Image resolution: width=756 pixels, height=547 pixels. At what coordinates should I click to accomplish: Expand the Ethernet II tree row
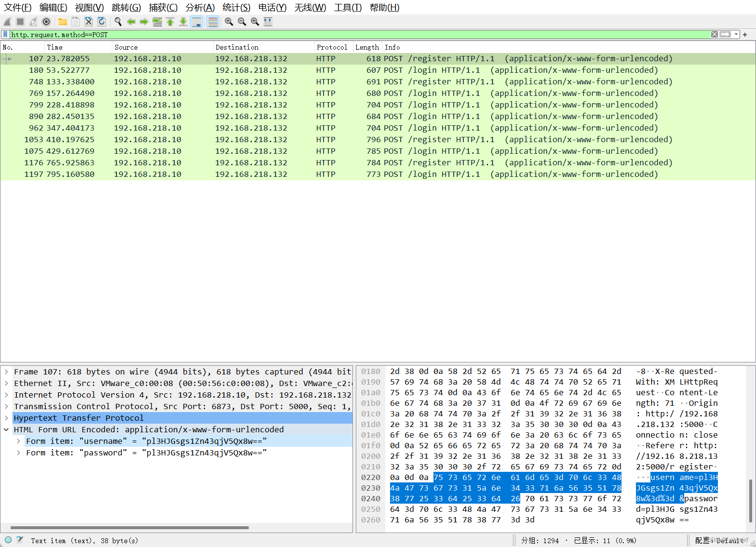pyautogui.click(x=6, y=383)
